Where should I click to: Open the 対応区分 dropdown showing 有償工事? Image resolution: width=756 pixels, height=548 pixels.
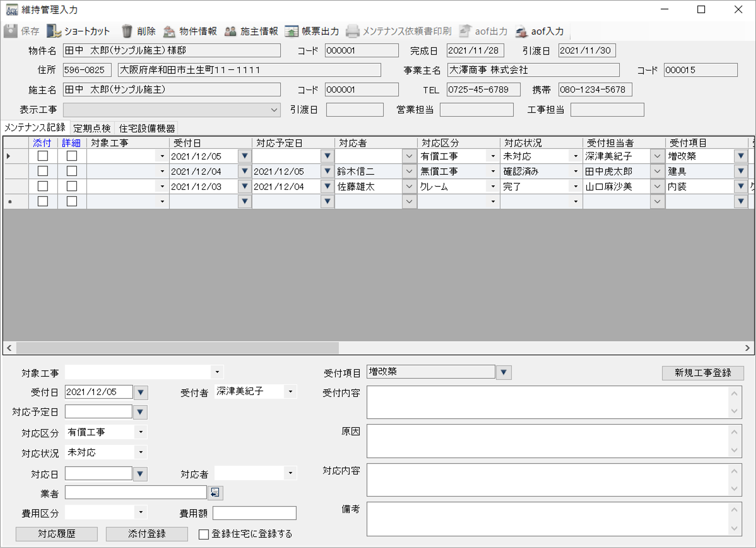tap(141, 432)
